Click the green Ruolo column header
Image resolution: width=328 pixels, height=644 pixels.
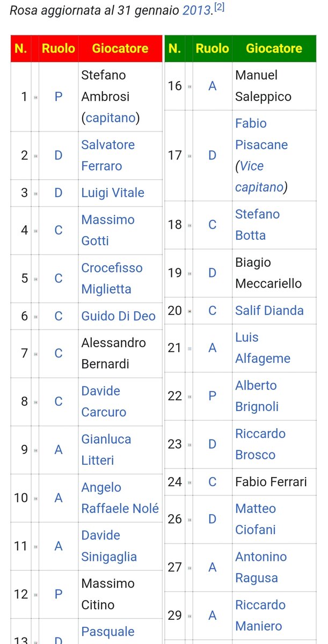pos(212,48)
